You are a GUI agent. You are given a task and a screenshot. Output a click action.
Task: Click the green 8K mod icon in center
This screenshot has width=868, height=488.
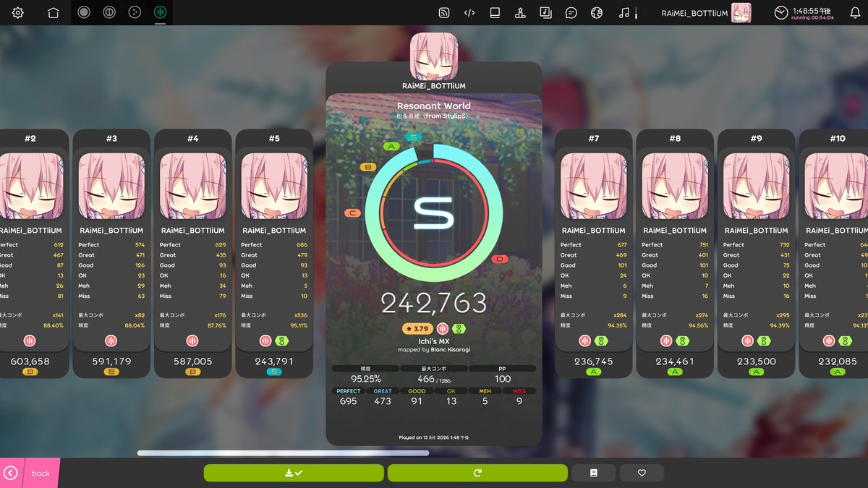(x=459, y=329)
